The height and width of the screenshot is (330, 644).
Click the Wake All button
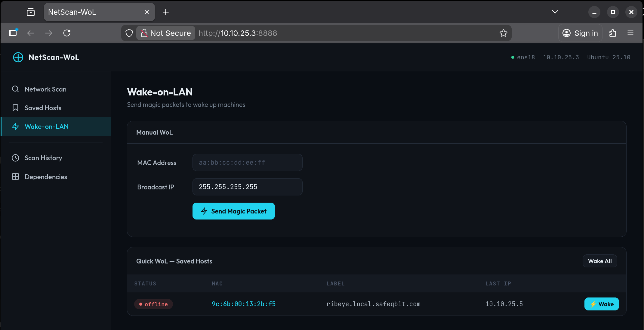click(x=599, y=261)
